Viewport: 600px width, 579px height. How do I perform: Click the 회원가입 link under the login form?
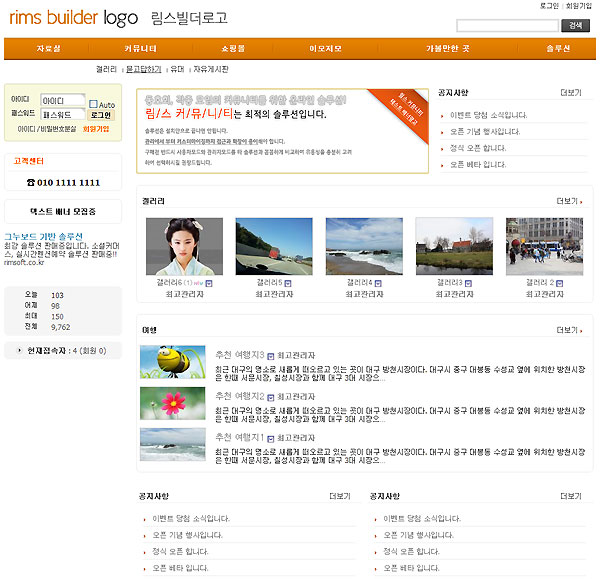pyautogui.click(x=96, y=129)
